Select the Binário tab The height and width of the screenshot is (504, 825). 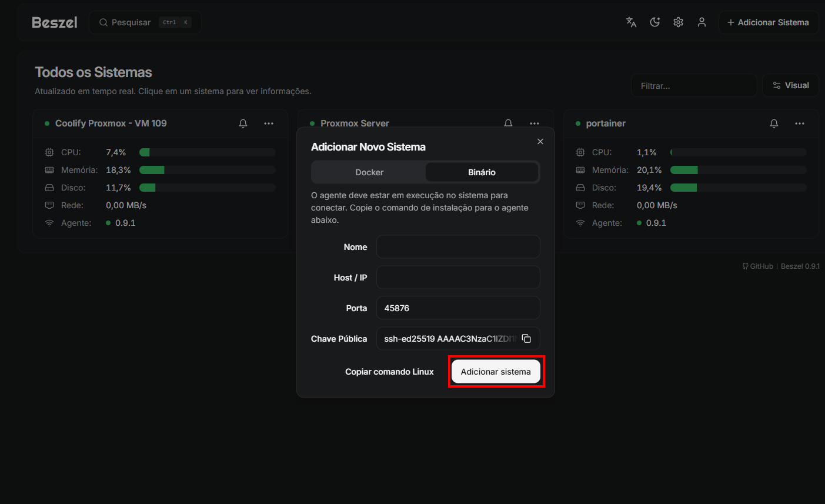coord(482,172)
